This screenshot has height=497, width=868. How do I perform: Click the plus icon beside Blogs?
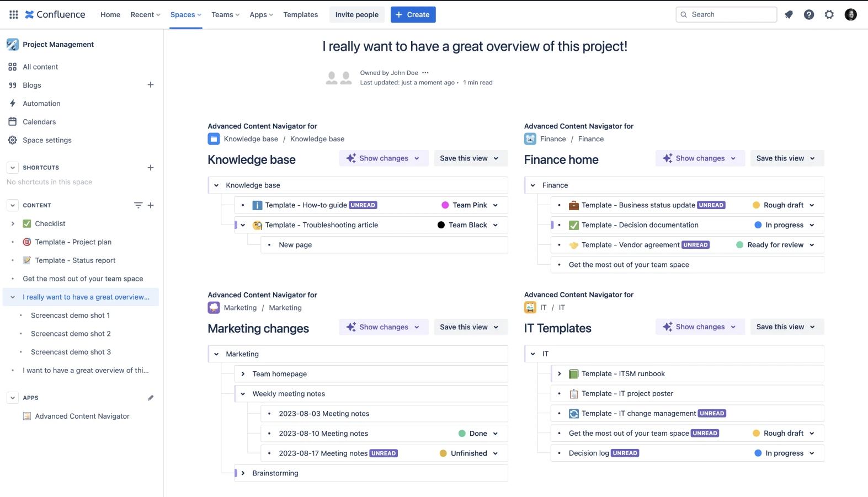(151, 85)
